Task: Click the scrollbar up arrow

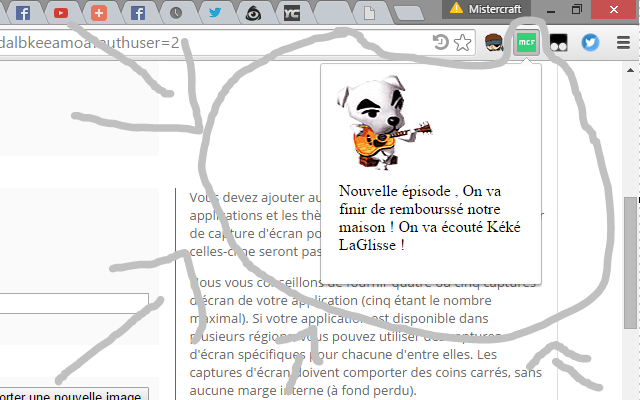Action: [630, 70]
